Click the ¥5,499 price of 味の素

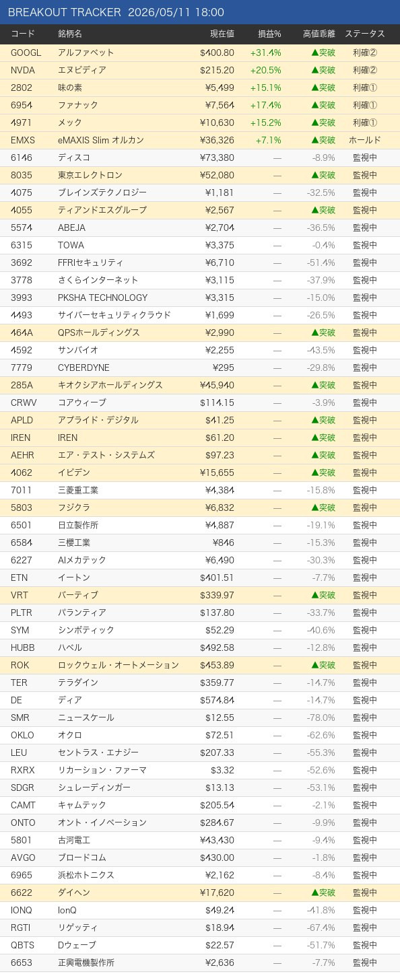(220, 87)
